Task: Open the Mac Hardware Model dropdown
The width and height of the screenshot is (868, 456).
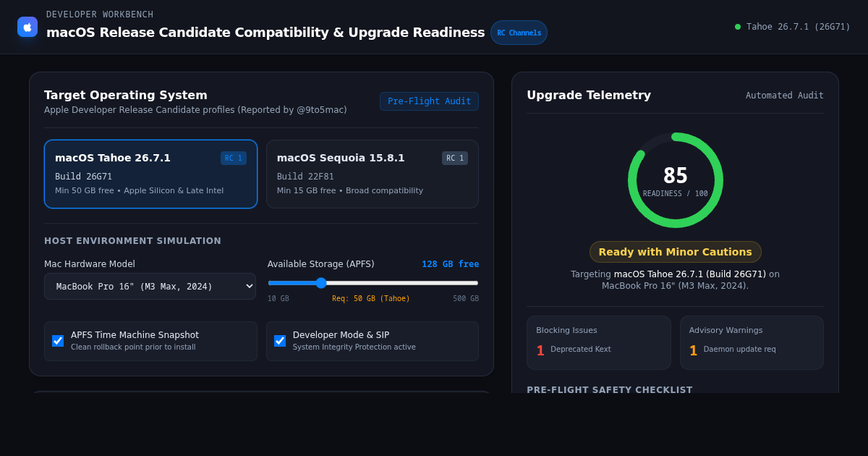Action: (150, 286)
